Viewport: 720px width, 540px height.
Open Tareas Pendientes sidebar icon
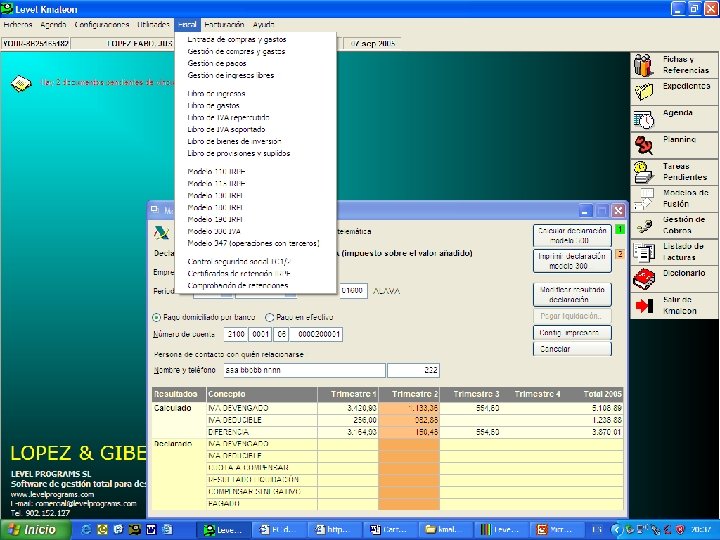click(643, 172)
